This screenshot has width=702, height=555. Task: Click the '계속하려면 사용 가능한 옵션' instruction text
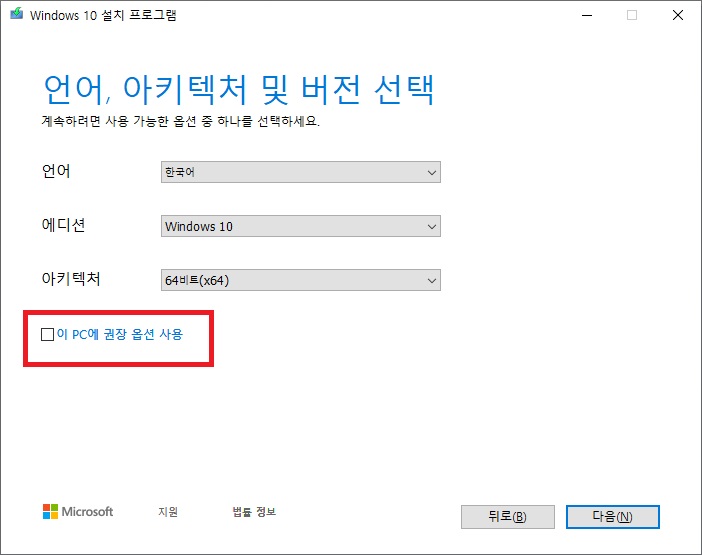pos(180,121)
